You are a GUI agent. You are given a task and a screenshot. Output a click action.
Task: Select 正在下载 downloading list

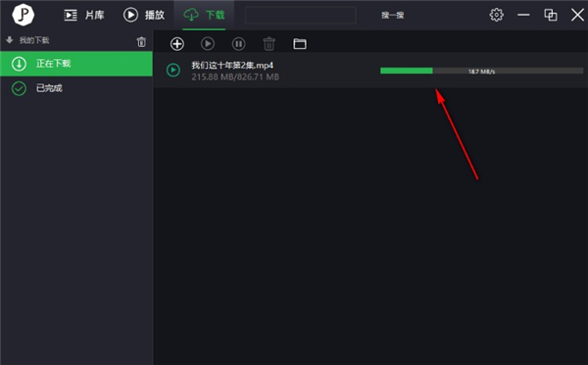tap(76, 64)
